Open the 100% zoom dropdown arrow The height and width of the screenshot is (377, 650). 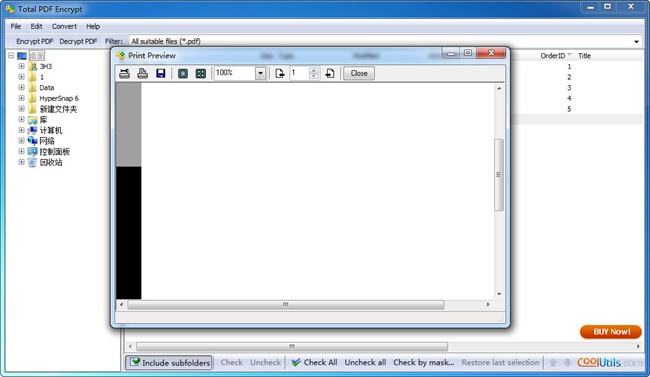(260, 73)
